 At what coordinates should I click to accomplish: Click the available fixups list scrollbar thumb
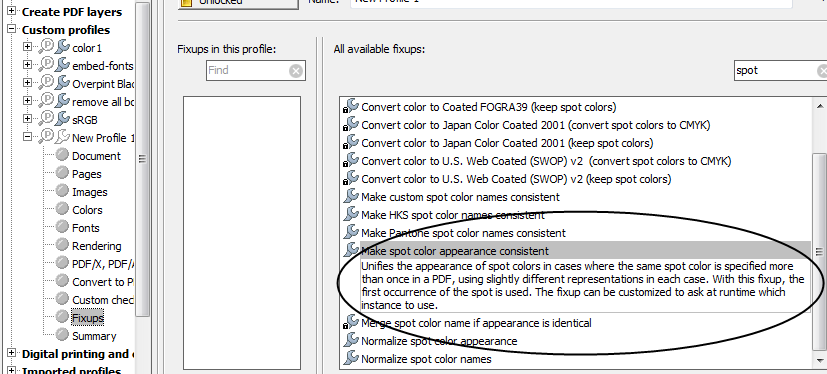pos(819,252)
